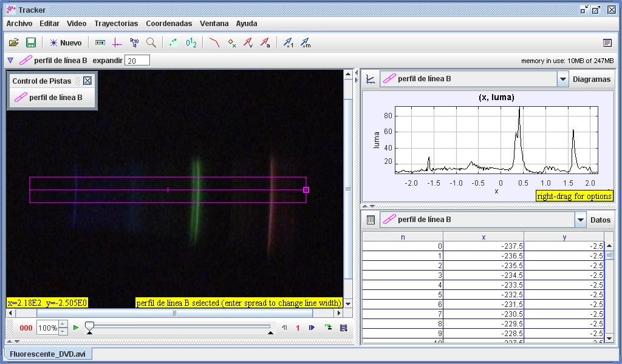This screenshot has height=364, width=622.
Task: Open the Trayectorias menu
Action: tap(116, 24)
